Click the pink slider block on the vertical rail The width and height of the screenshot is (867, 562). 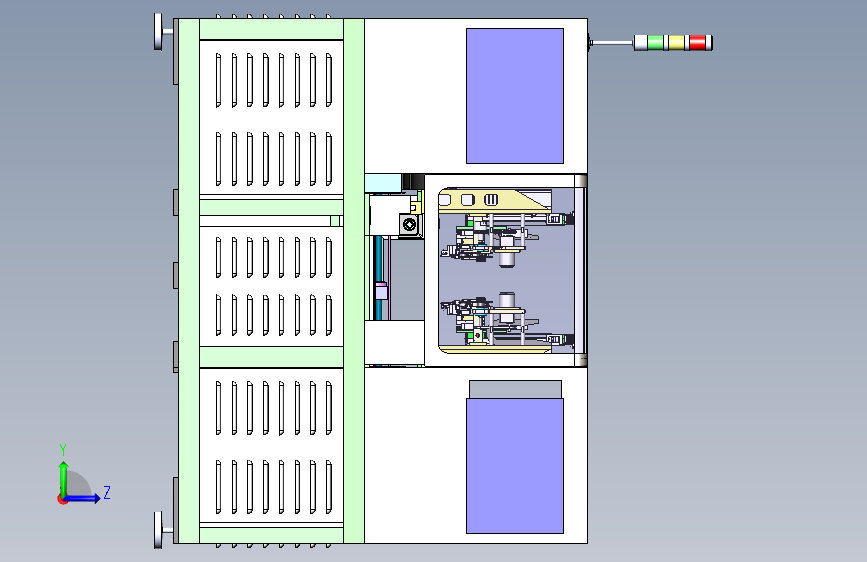pos(381,291)
